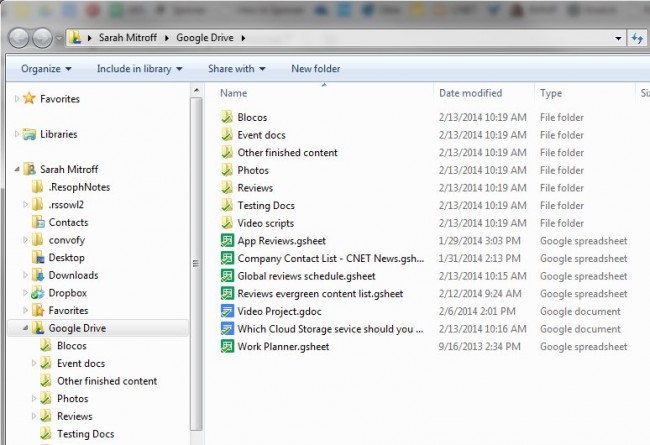This screenshot has width=650, height=445.
Task: Collapse the Sarah Mitroff tree node
Action: 17,169
